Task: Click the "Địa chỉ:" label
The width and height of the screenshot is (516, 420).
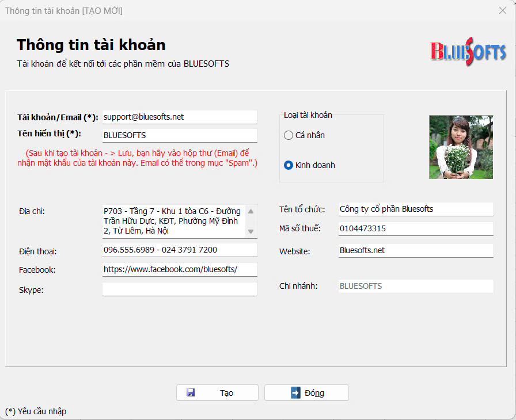Action: [x=32, y=211]
